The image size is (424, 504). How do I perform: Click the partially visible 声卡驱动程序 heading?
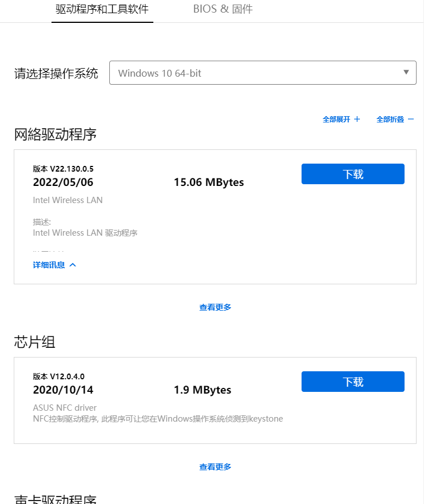[x=56, y=499]
